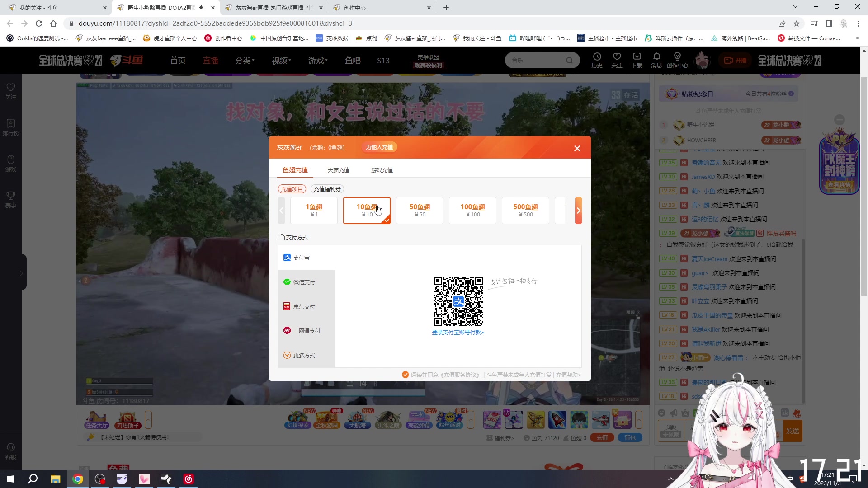Click 为他人充值 button

tap(379, 147)
